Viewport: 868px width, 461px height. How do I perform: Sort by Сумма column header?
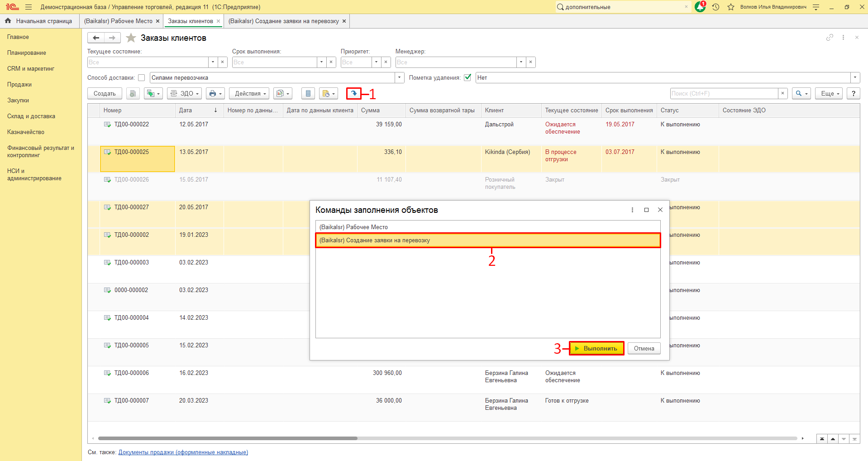(381, 110)
